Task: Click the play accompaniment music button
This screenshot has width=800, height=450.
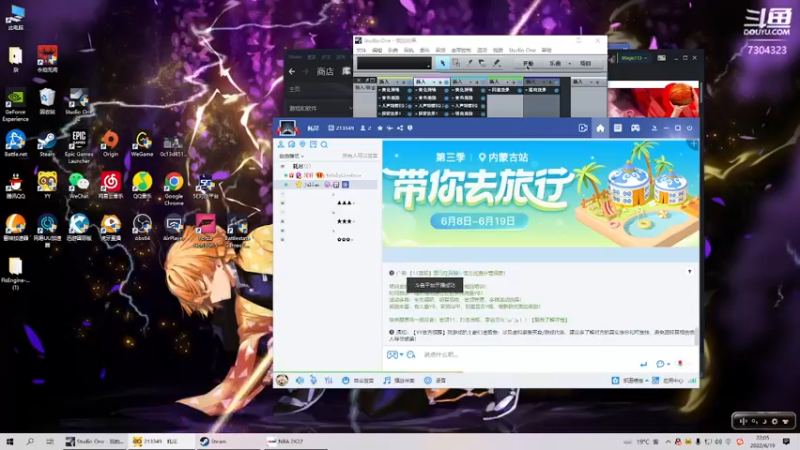Action: coord(399,380)
